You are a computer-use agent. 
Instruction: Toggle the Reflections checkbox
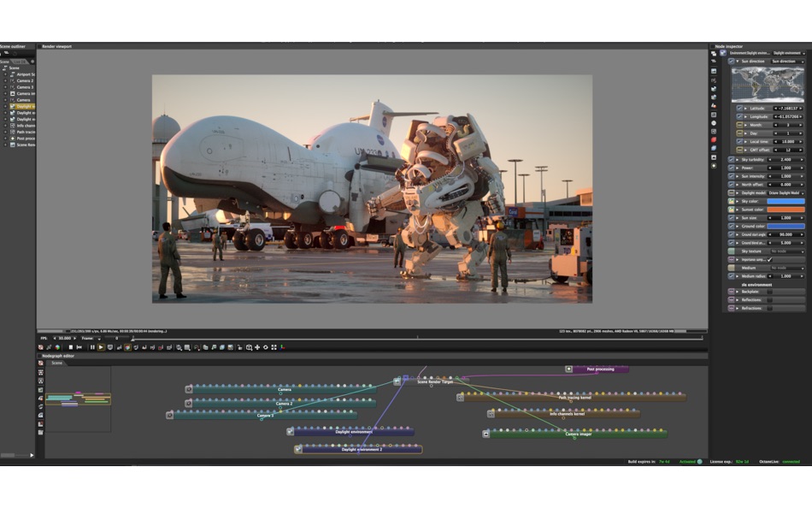(769, 299)
